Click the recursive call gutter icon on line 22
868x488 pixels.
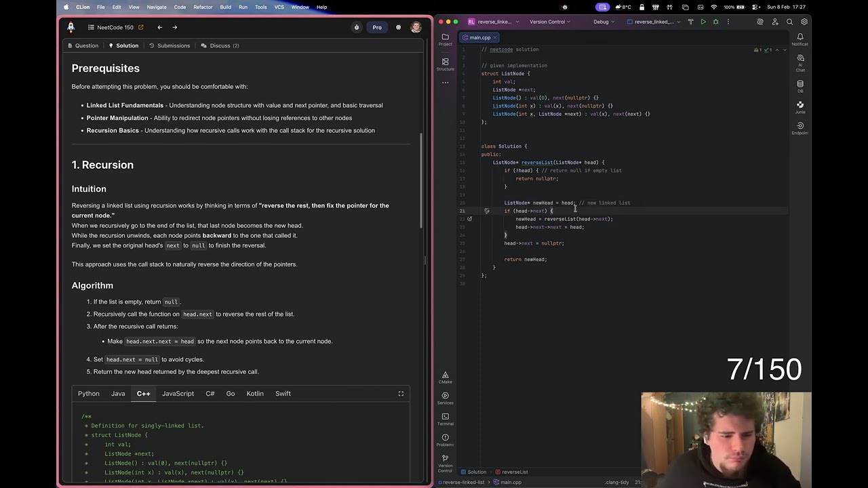[469, 219]
